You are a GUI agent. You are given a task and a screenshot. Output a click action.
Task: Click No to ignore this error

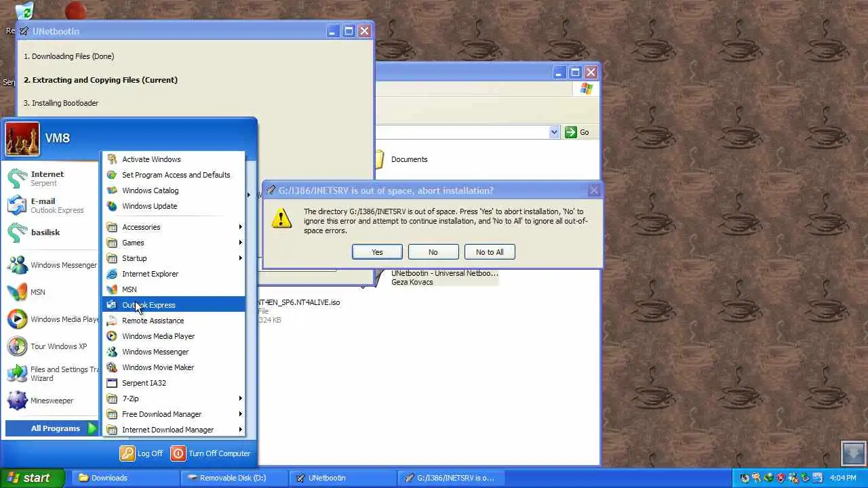click(433, 252)
